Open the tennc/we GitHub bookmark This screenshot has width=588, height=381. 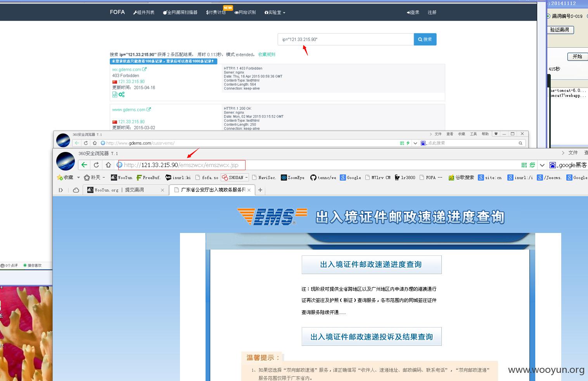[x=324, y=178]
